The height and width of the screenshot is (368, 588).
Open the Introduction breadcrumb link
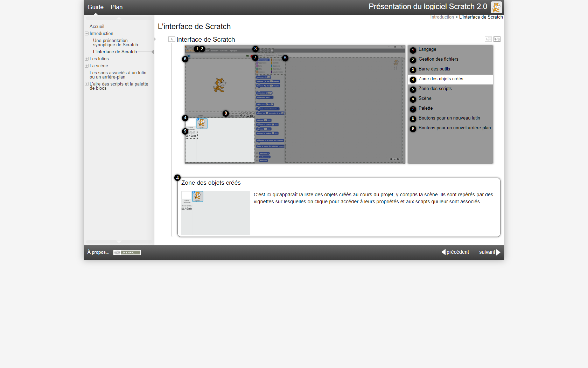[442, 17]
